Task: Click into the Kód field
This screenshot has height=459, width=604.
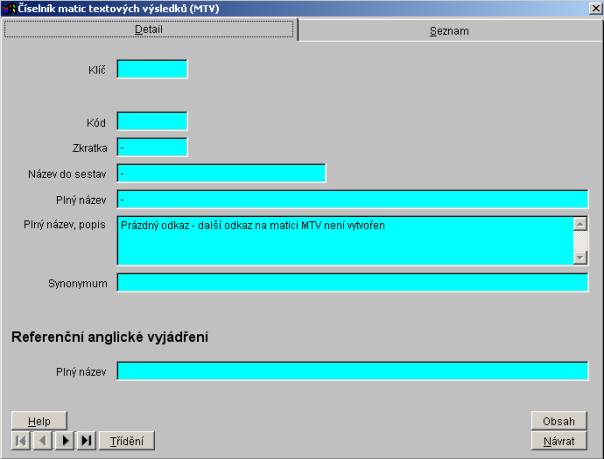Action: click(152, 121)
